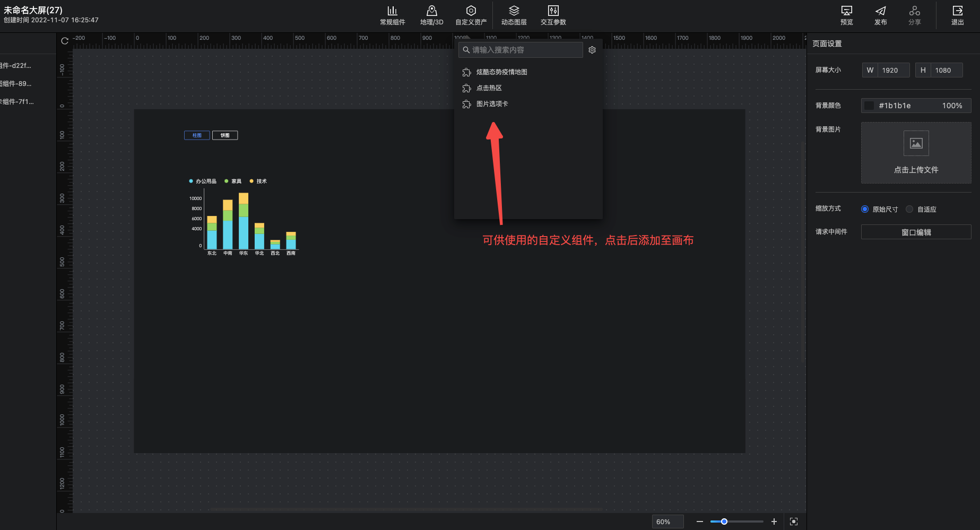This screenshot has width=980, height=530.
Task: Add 炫酷态势疫情地图 component to canvas
Action: point(501,72)
